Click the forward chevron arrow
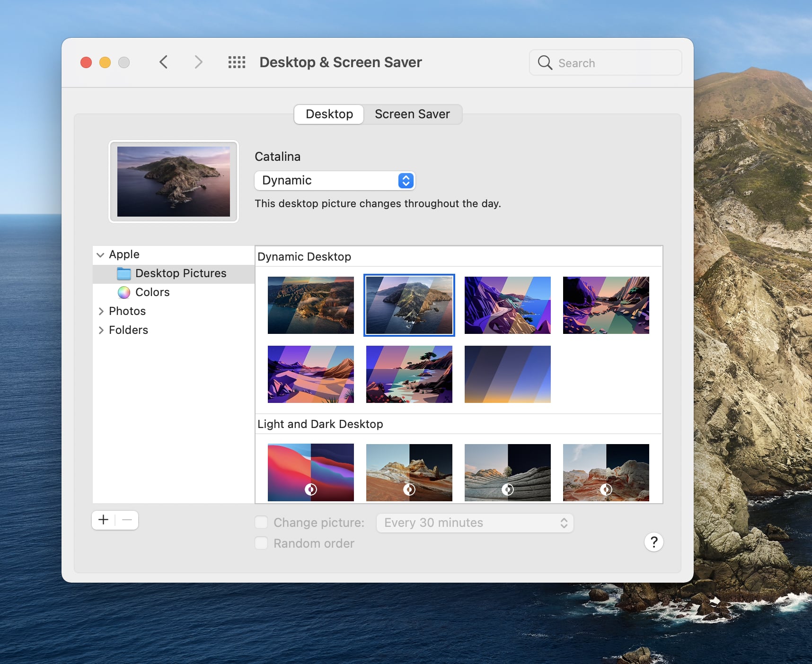812x664 pixels. coord(198,62)
